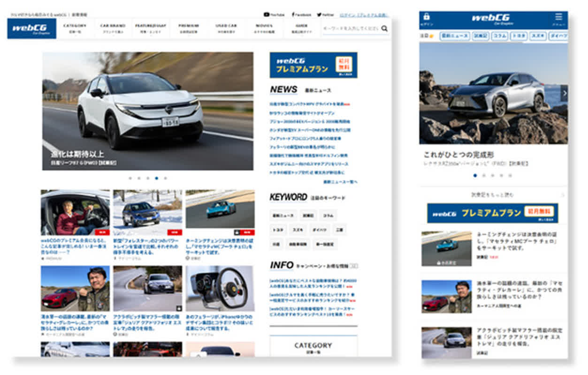Click the desktop premium plan banner
This screenshot has width=588, height=375.
coord(313,65)
